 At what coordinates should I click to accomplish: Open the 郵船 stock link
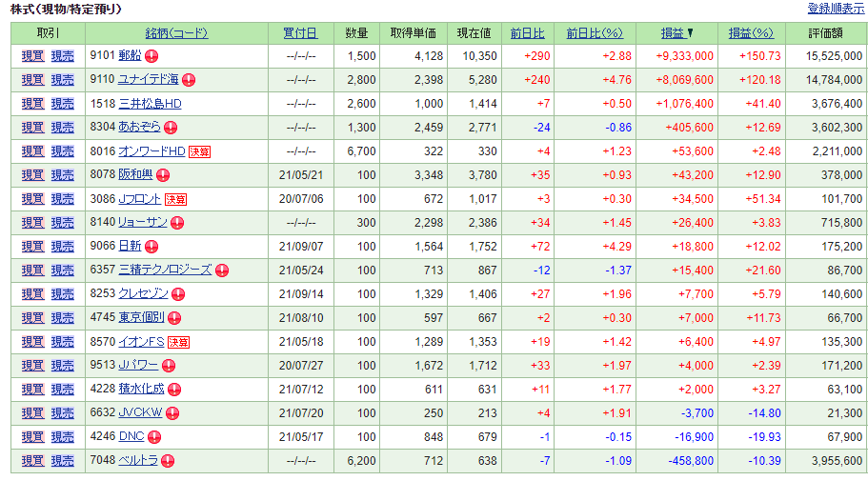131,56
